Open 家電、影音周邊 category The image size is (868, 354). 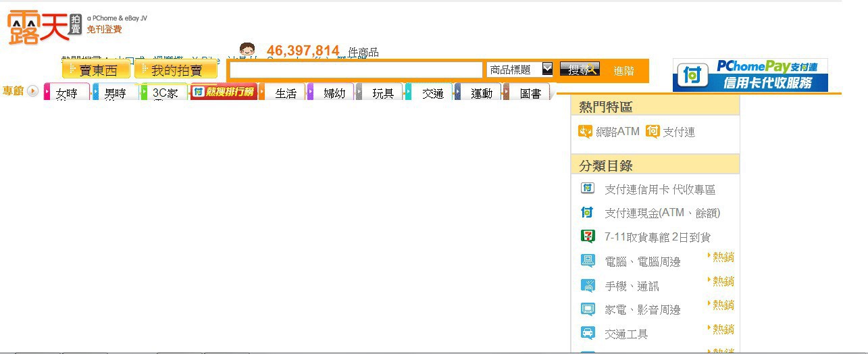point(642,309)
